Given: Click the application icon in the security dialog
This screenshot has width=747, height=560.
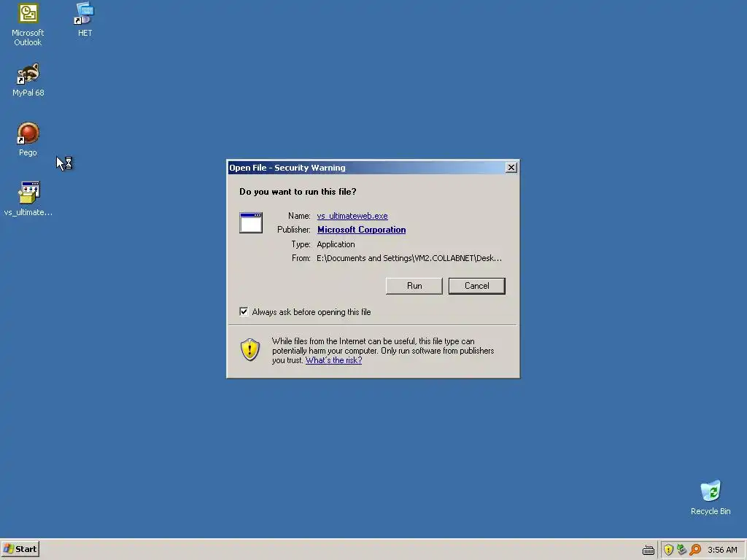Looking at the screenshot, I should [251, 223].
